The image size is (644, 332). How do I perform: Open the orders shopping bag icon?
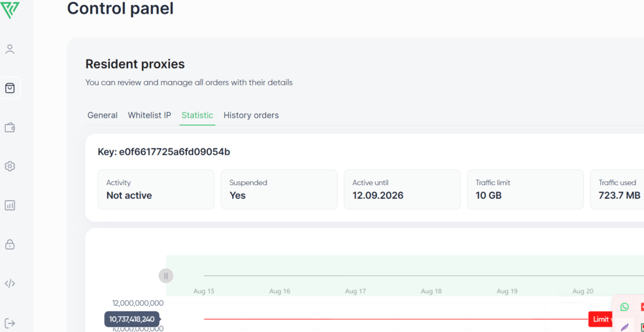10,88
